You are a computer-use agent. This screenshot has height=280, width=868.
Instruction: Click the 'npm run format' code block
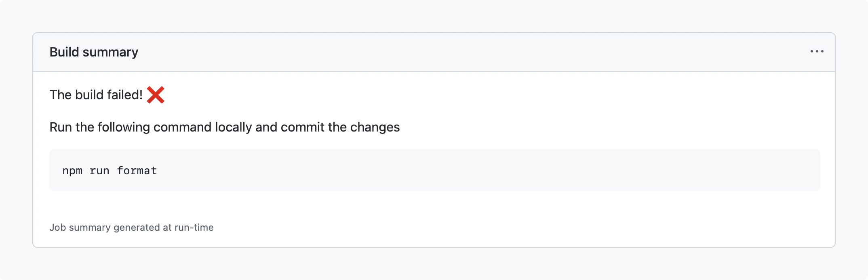click(434, 170)
